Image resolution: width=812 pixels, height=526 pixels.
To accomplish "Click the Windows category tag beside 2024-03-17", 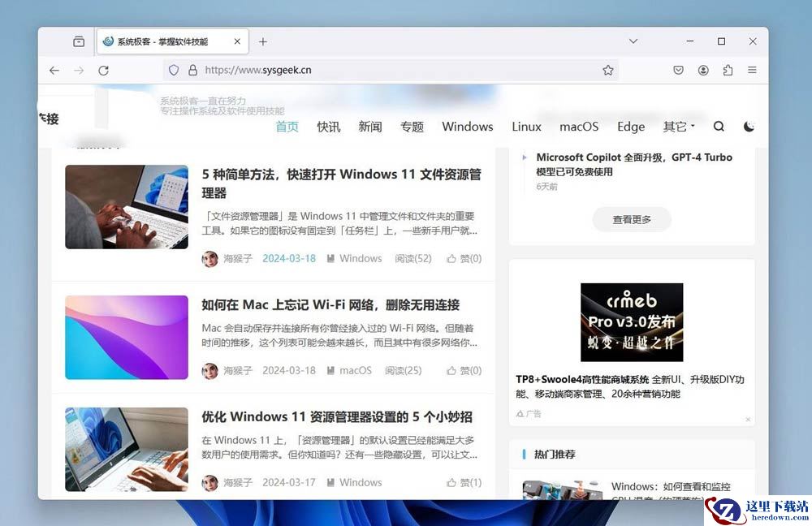I will (355, 482).
